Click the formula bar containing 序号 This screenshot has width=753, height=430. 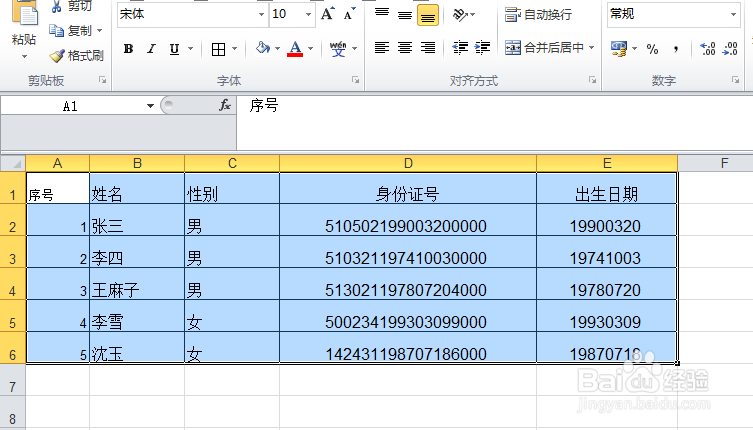(x=495, y=123)
